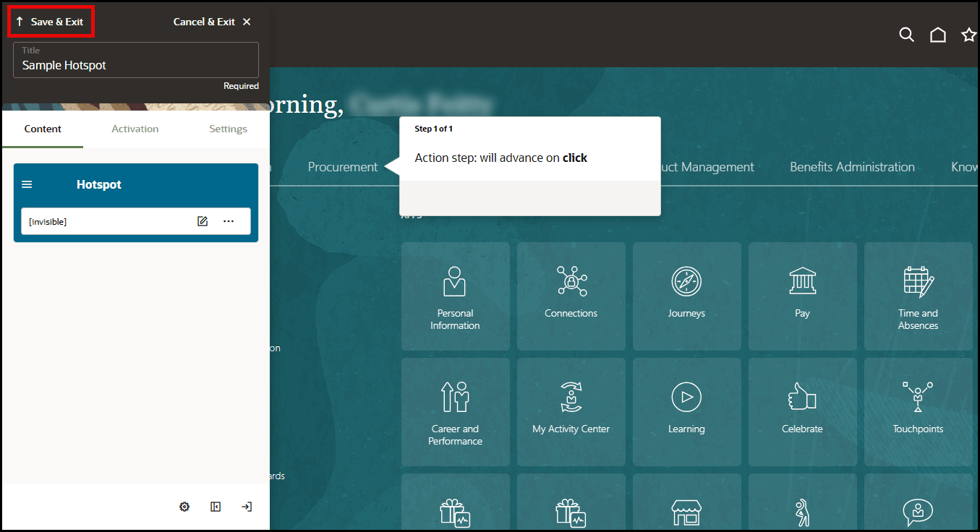Select the Benefits Administration tab
The width and height of the screenshot is (980, 532).
click(852, 167)
